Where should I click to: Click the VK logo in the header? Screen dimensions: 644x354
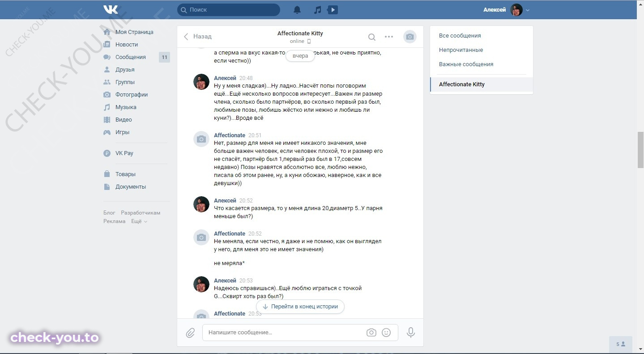(111, 9)
